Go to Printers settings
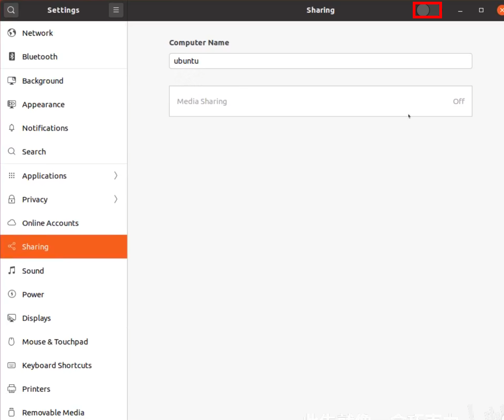 (64, 389)
